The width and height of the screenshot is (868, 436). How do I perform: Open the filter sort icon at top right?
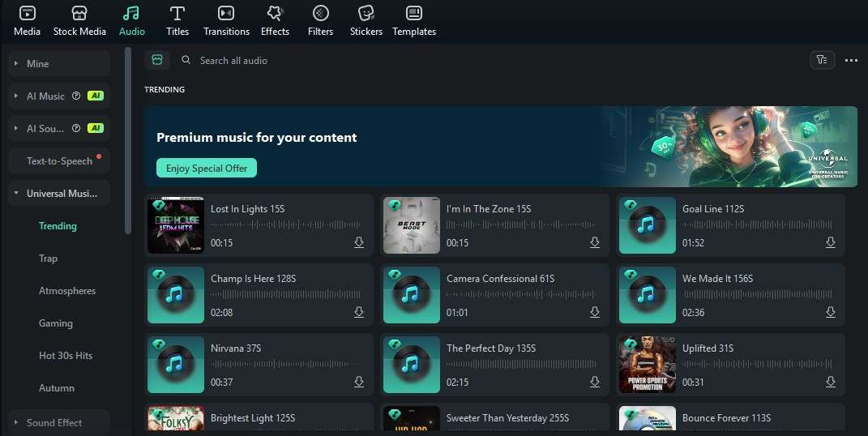point(822,60)
